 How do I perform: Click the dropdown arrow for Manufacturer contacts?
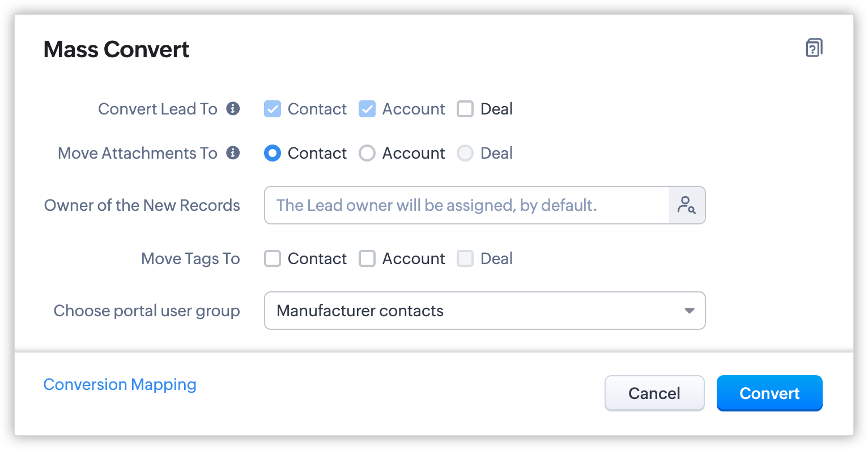pos(689,311)
